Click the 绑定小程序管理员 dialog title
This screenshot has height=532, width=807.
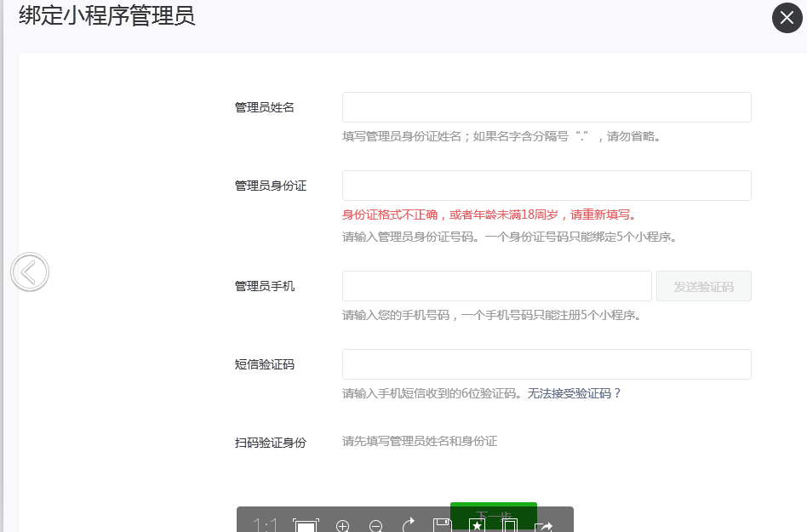pos(107,16)
